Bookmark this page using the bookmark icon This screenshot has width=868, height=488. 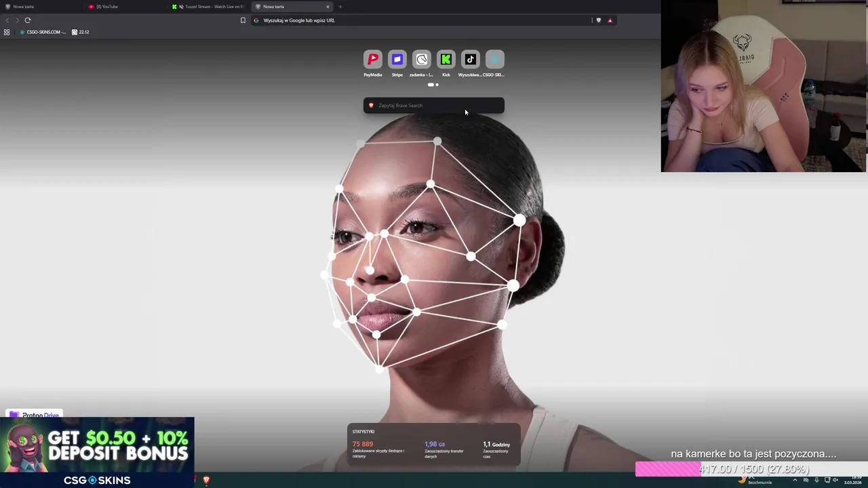click(x=243, y=20)
